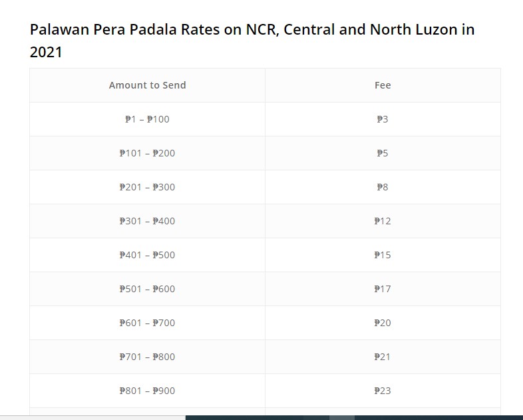
Task: Select the ₱12 fee cell
Action: [x=383, y=221]
